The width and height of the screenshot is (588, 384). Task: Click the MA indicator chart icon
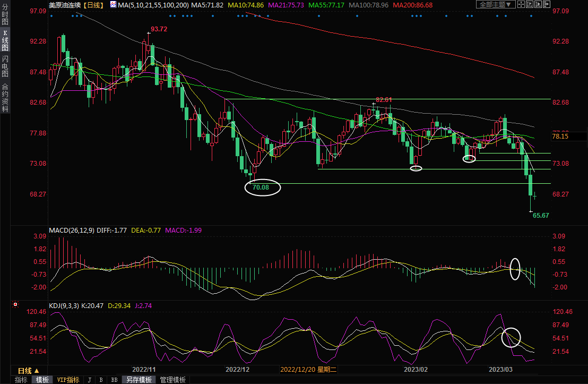tap(113, 5)
